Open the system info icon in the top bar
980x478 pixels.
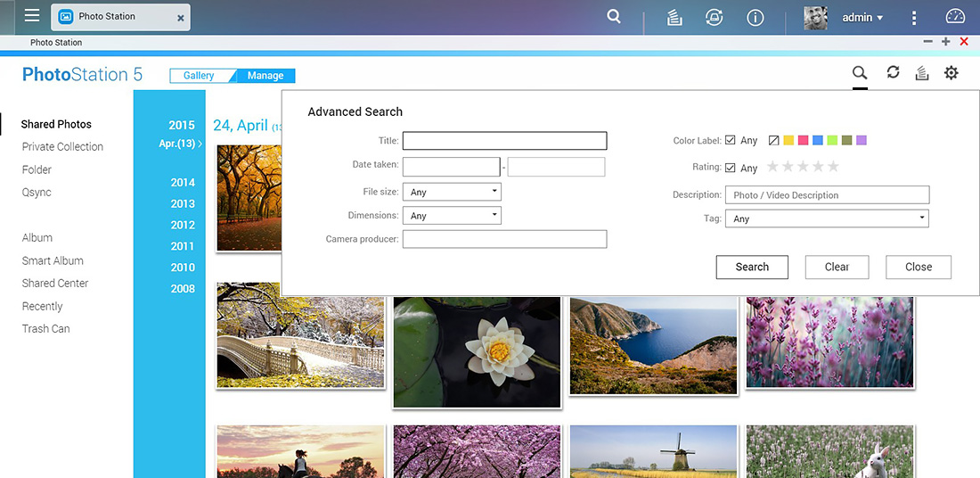click(755, 18)
